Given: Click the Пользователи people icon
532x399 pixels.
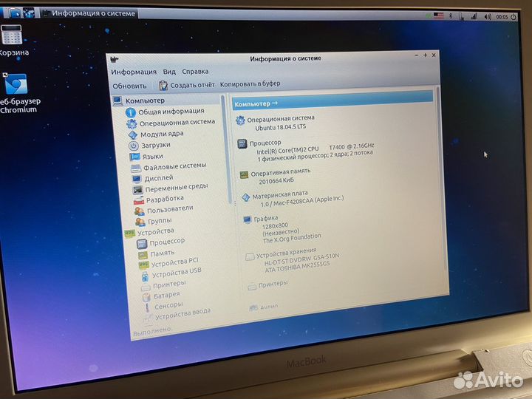Looking at the screenshot, I should pyautogui.click(x=140, y=211).
